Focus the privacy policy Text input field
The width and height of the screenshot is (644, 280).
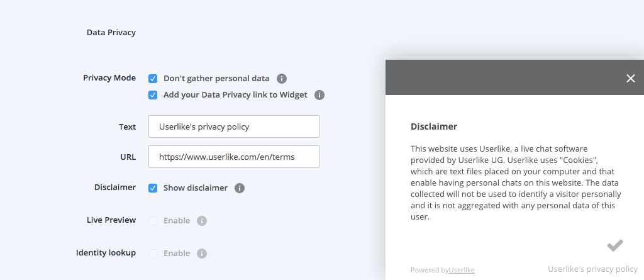click(x=234, y=126)
